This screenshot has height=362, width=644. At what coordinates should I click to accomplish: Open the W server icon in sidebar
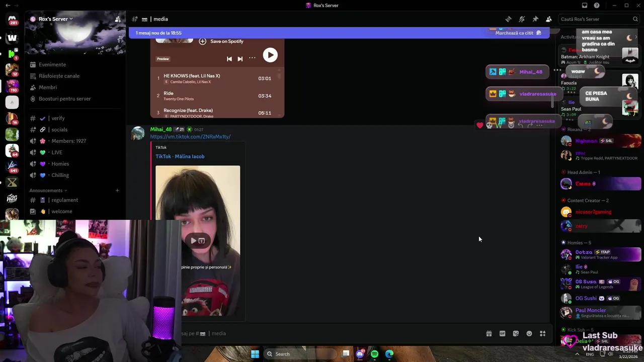(x=12, y=37)
